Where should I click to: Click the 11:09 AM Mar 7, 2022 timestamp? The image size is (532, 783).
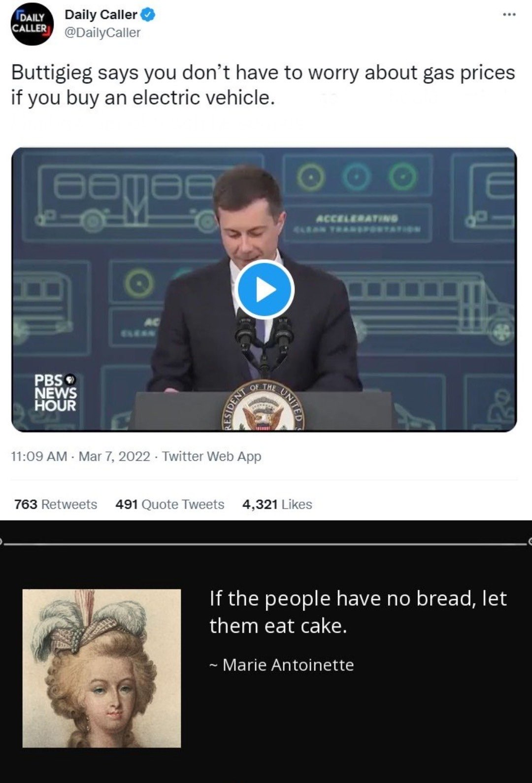tap(80, 456)
